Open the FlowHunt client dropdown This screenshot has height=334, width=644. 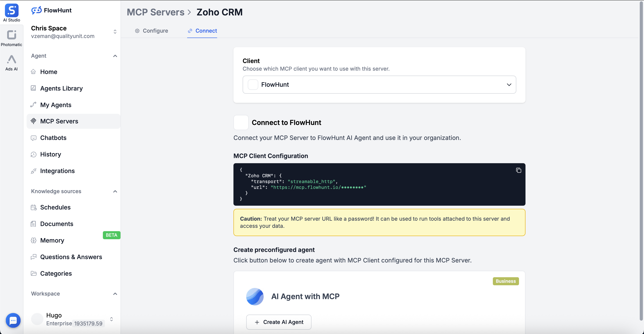click(509, 85)
